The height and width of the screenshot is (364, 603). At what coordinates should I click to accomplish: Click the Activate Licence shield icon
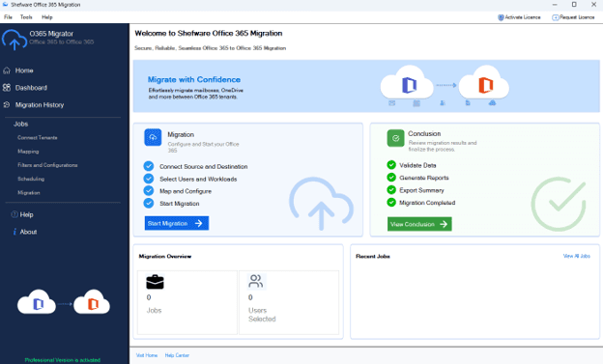pos(501,17)
